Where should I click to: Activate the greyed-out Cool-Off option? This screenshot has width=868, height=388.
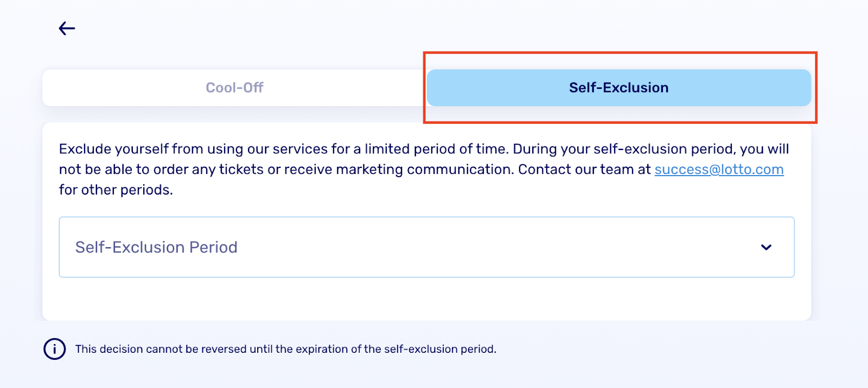tap(234, 88)
